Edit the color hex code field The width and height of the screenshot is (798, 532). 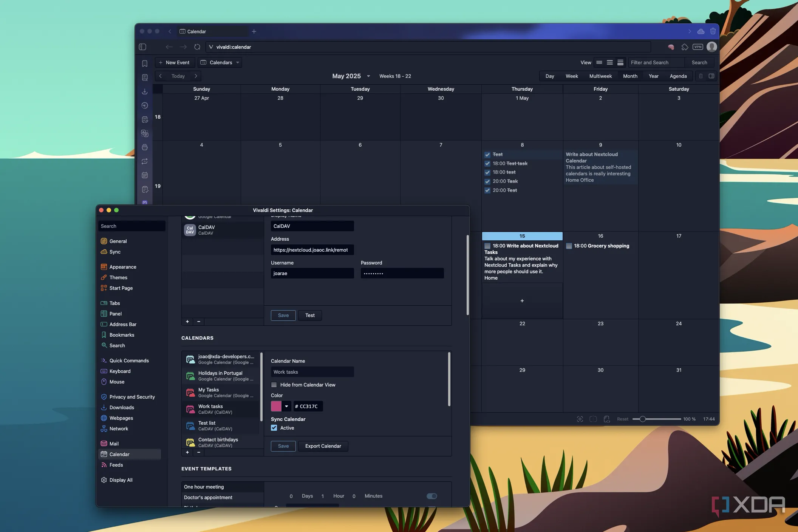[x=308, y=406]
